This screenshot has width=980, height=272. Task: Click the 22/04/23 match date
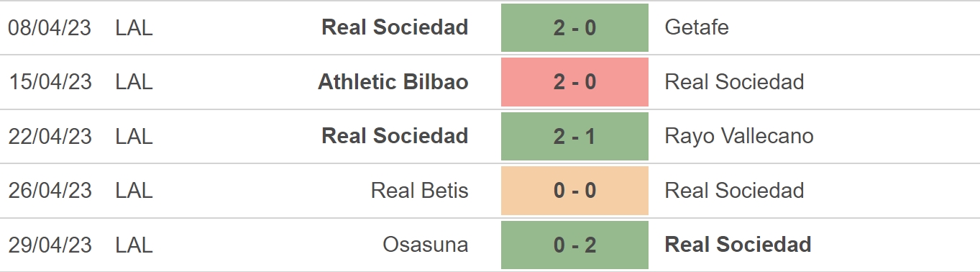(x=50, y=136)
